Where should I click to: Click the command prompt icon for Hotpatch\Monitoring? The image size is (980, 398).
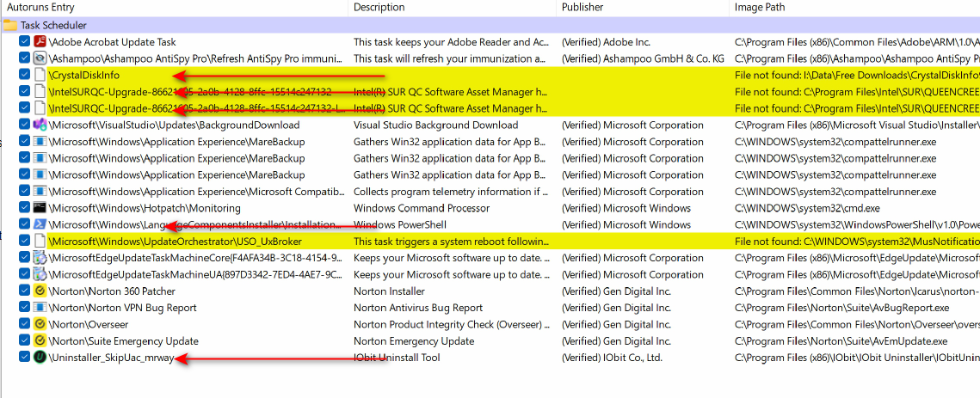[x=40, y=208]
